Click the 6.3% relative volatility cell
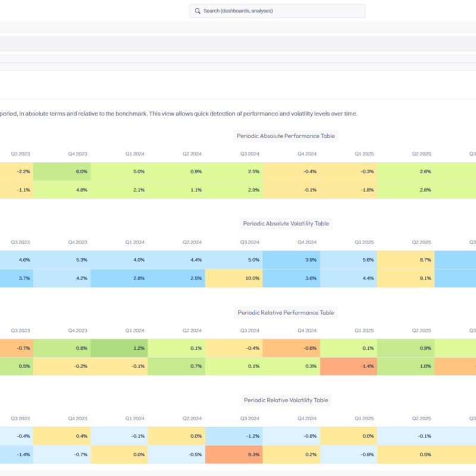Image resolution: width=476 pixels, height=476 pixels. point(234,455)
